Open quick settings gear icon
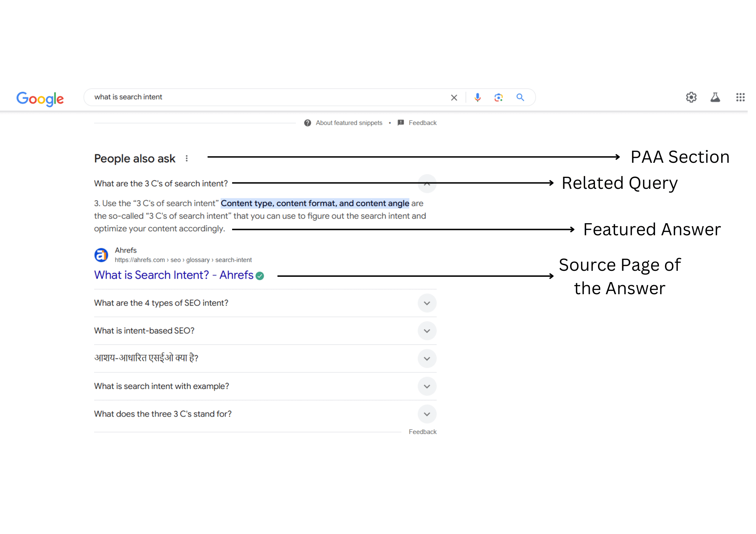This screenshot has height=534, width=756. 691,97
